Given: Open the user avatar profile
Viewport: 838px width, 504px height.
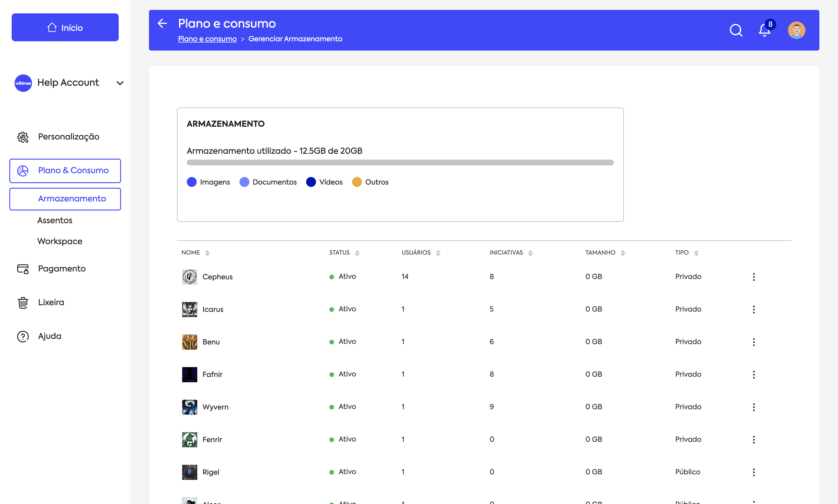Looking at the screenshot, I should [796, 30].
